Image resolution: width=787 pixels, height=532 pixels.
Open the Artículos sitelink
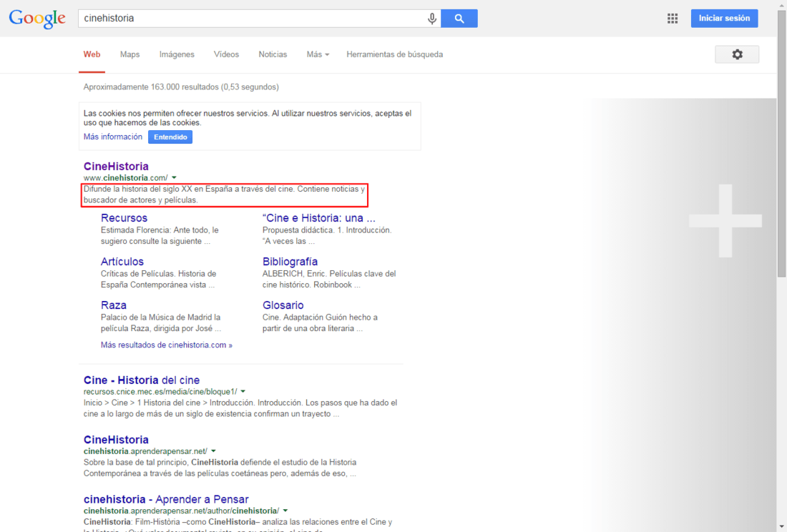click(122, 261)
